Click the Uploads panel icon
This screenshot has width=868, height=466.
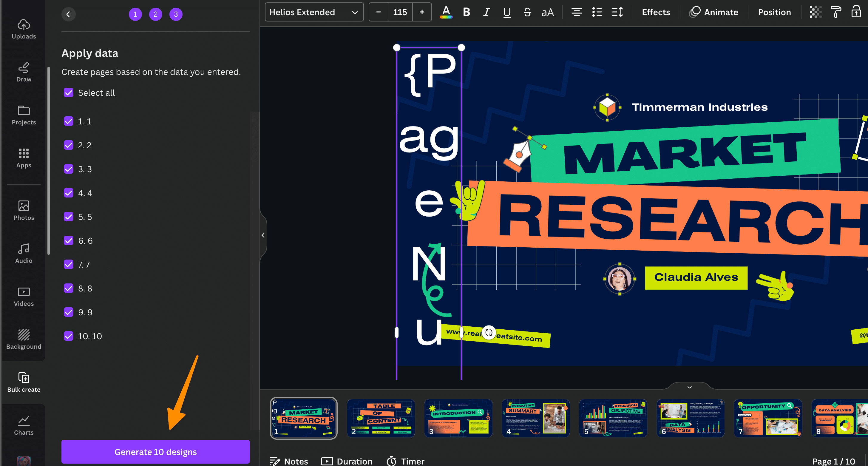(24, 29)
